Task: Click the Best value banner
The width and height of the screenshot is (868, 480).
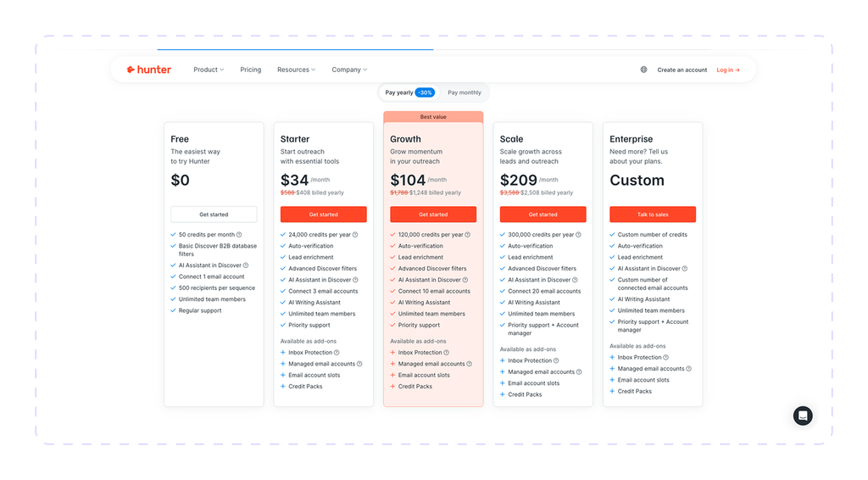Action: coord(433,117)
